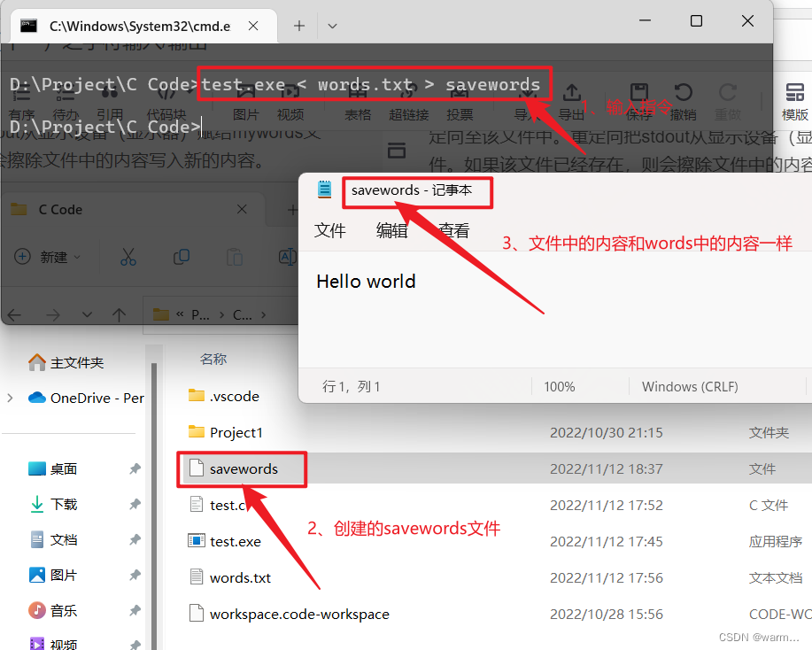
Task: Click the pin icon beside 文档
Action: 135,539
